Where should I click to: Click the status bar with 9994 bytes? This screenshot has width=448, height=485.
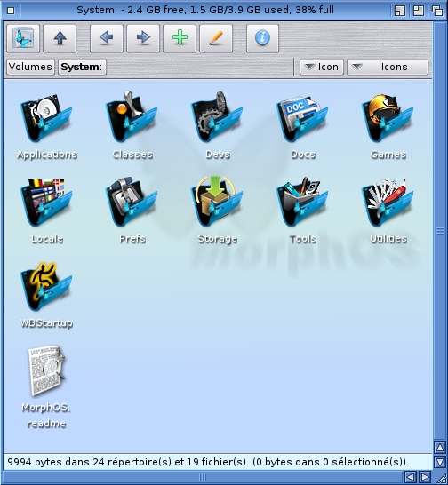point(218,462)
